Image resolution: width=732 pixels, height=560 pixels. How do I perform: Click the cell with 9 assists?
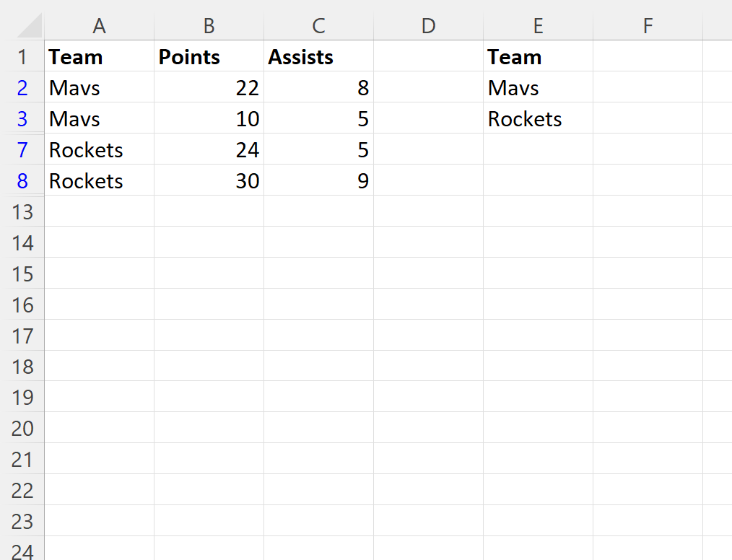pos(318,181)
